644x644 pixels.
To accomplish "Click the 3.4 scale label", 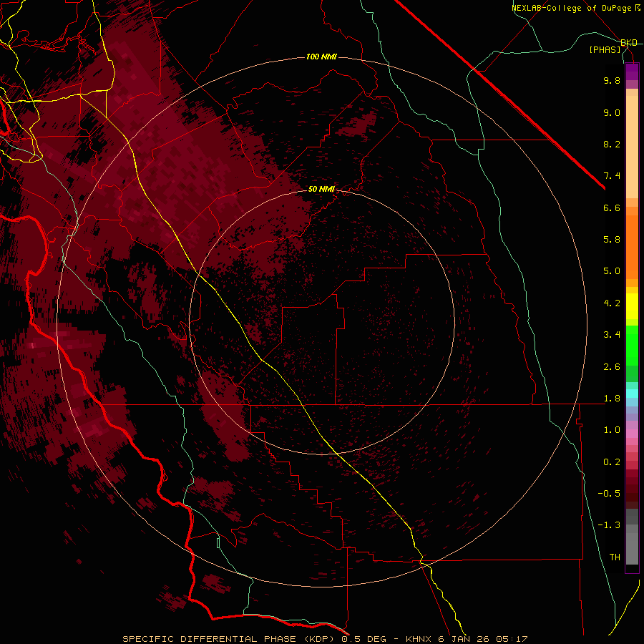I will tap(612, 335).
